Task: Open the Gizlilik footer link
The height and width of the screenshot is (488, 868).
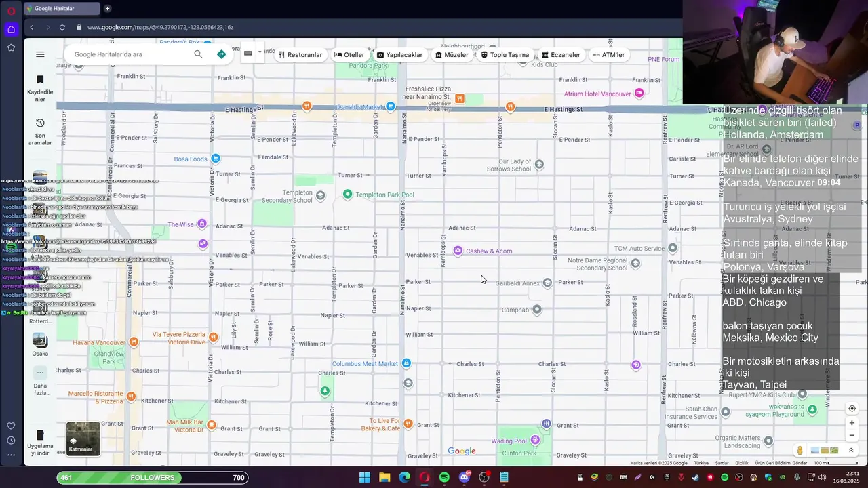Action: coord(742,463)
